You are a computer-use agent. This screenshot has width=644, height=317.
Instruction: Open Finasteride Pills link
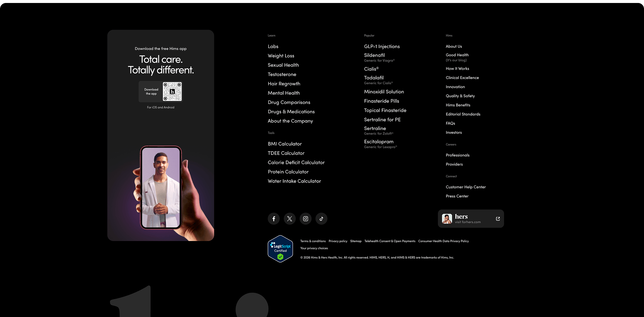tap(381, 101)
